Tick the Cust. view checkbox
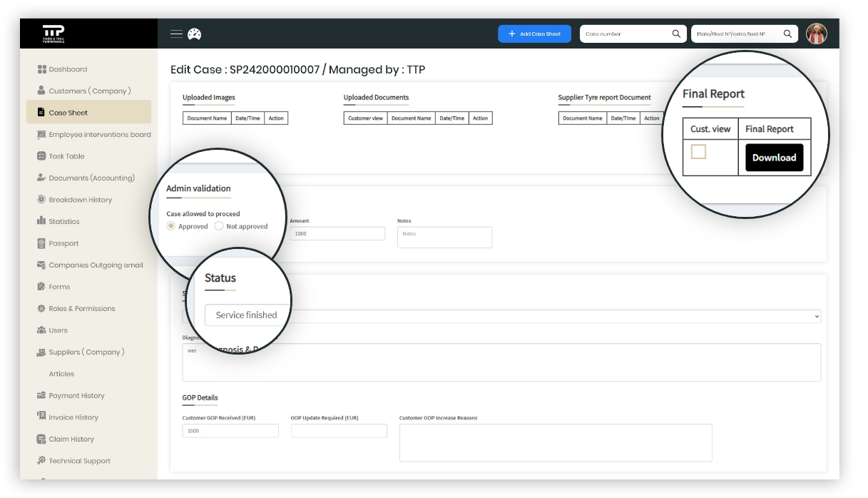The image size is (868, 498). 698,151
